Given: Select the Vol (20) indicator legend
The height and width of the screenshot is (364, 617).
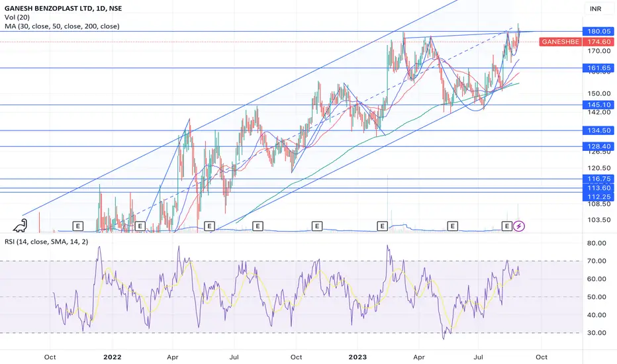Looking at the screenshot, I should [x=17, y=17].
